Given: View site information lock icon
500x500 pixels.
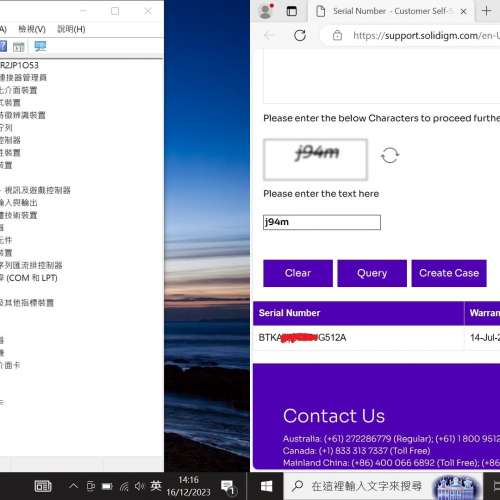Looking at the screenshot, I should 337,35.
